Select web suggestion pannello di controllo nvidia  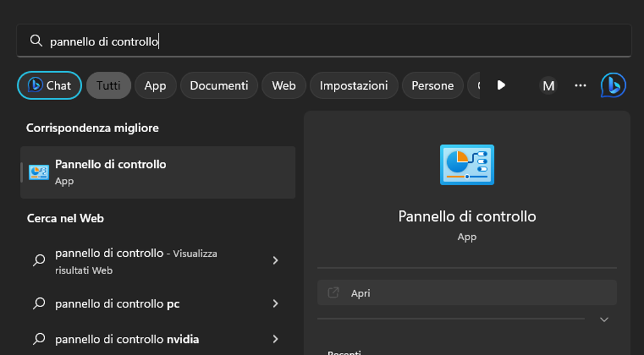click(158, 339)
